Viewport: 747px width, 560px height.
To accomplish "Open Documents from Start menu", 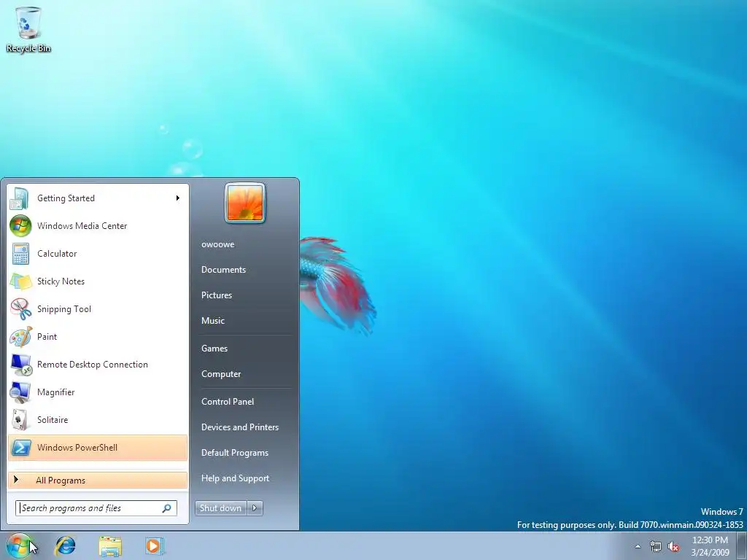I will (x=223, y=270).
